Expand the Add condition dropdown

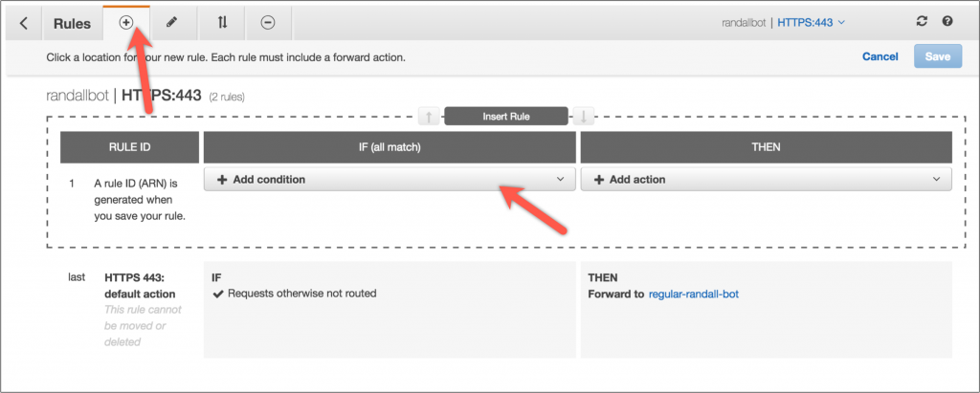390,180
